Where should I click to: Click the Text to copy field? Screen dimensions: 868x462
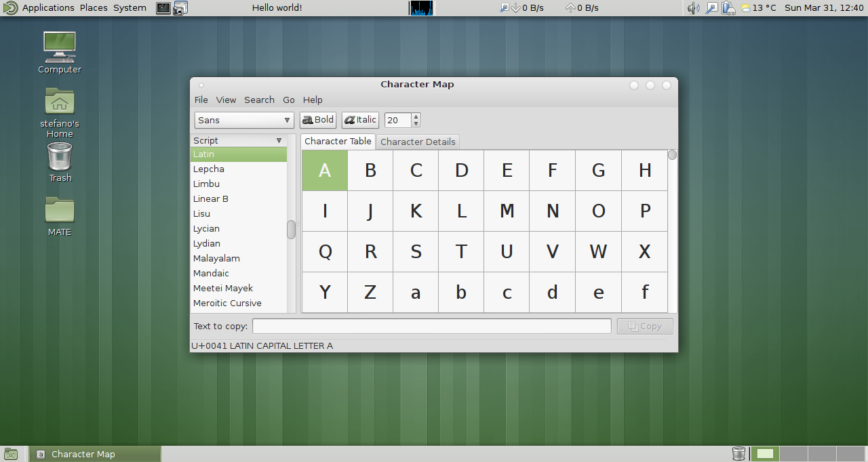[431, 326]
